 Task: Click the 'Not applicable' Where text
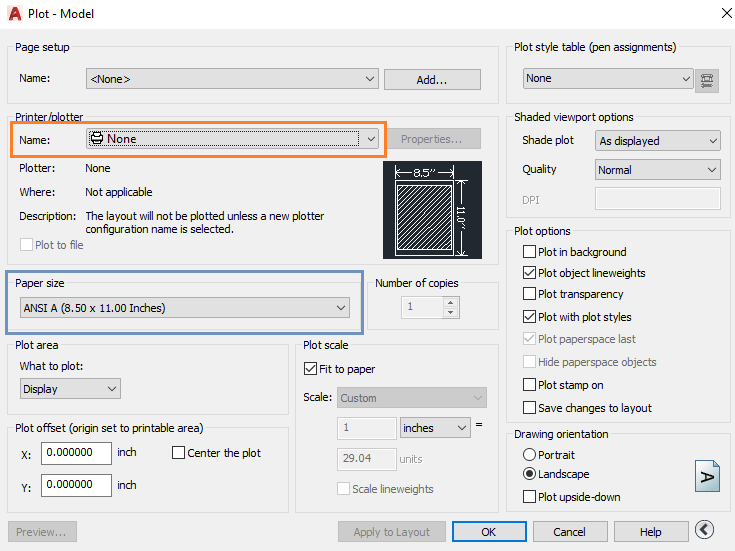[119, 192]
